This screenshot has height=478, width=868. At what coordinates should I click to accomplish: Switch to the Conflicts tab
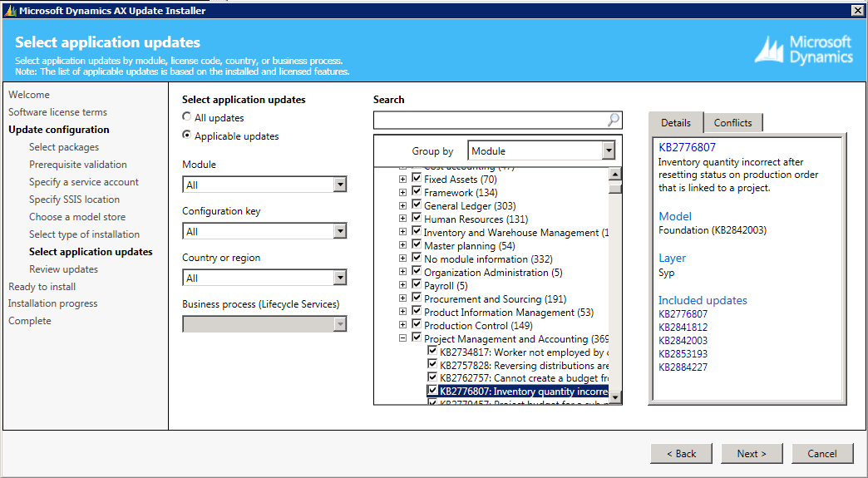[x=732, y=123]
